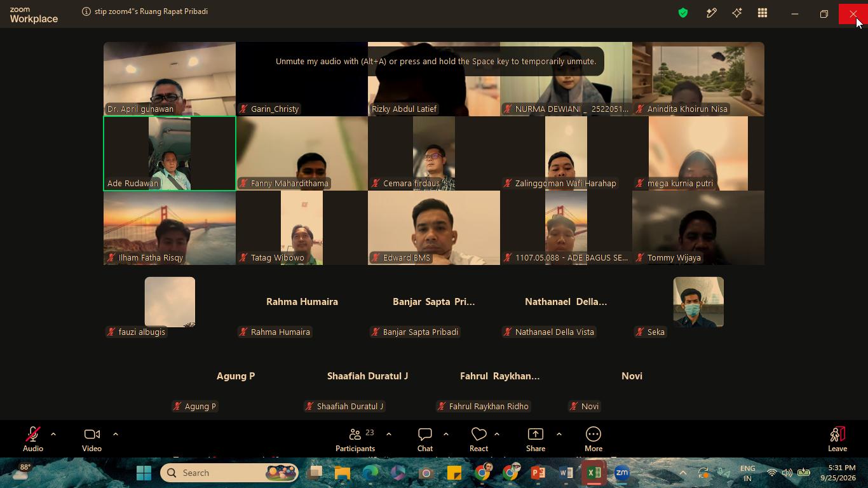Click the Windows taskbar Search box
Viewport: 868px width, 488px height.
[229, 473]
